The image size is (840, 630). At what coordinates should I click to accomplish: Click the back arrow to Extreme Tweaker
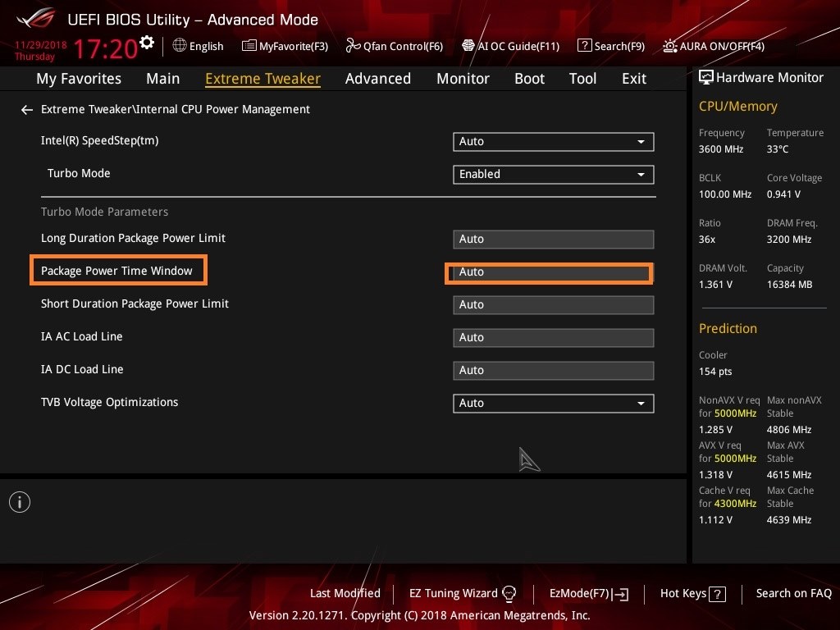27,110
